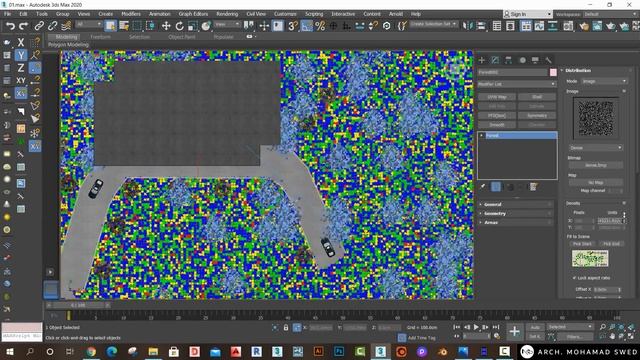
Task: Click the time slider handle
Action: (78, 305)
